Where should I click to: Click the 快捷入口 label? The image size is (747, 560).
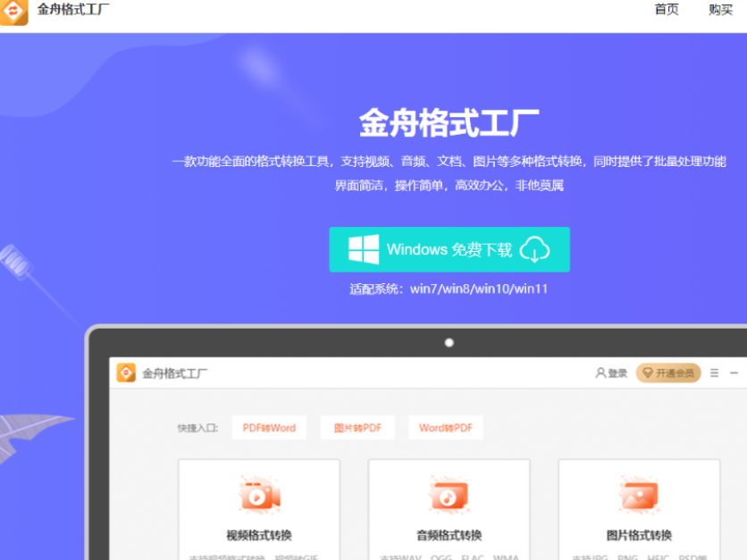(x=197, y=428)
